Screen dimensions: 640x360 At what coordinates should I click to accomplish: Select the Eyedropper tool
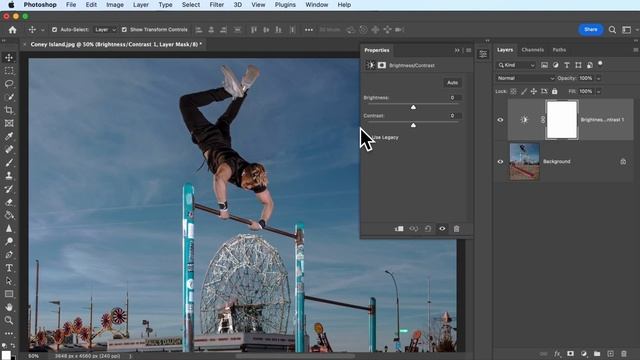click(9, 136)
